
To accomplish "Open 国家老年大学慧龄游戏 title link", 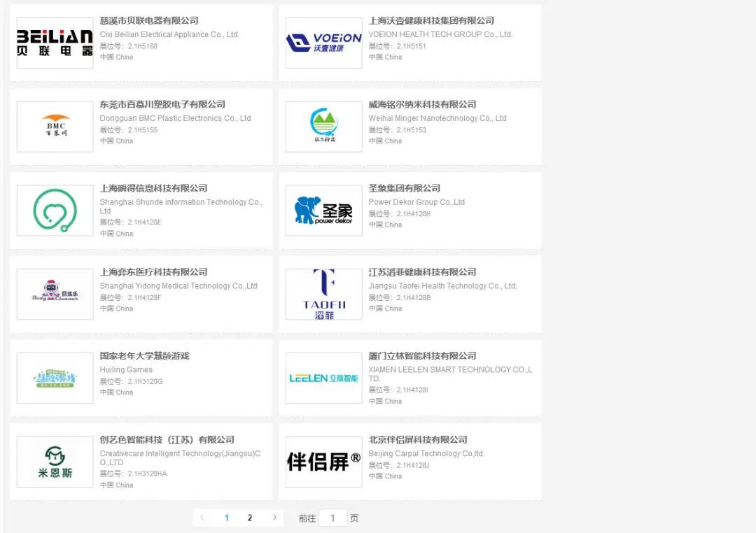I will point(145,356).
